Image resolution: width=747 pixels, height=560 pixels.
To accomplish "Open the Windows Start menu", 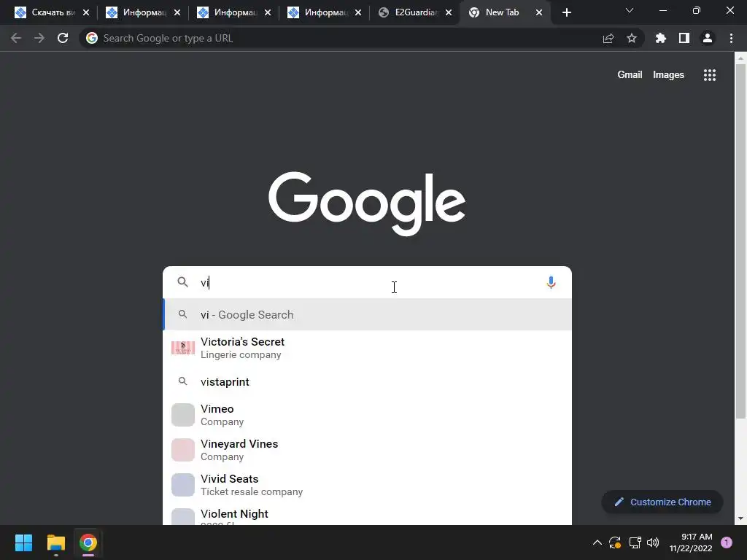I will (x=23, y=542).
